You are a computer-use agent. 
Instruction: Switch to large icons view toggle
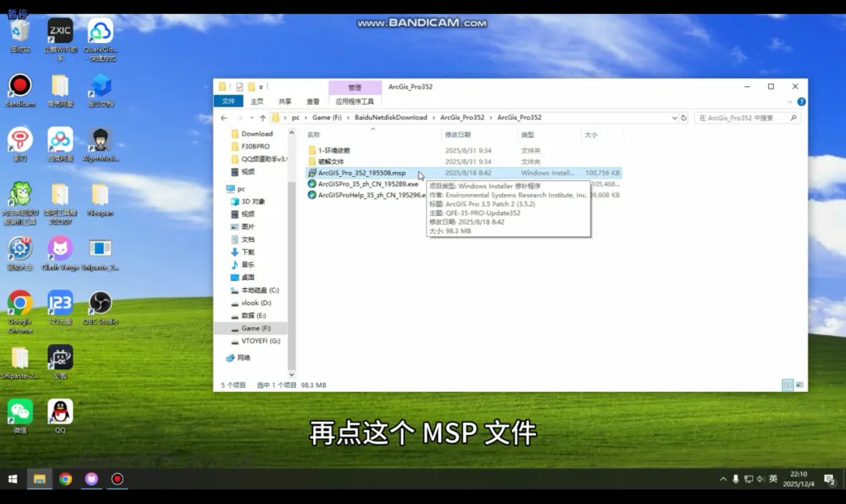coord(799,385)
